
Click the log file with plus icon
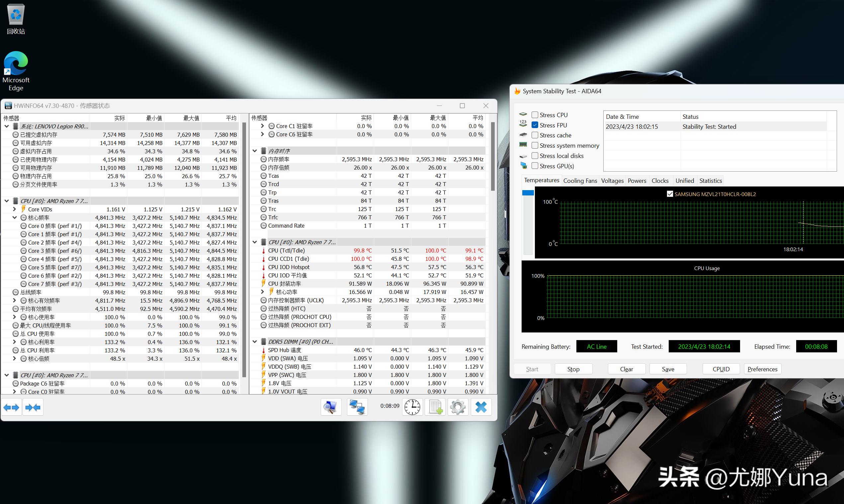tap(435, 407)
